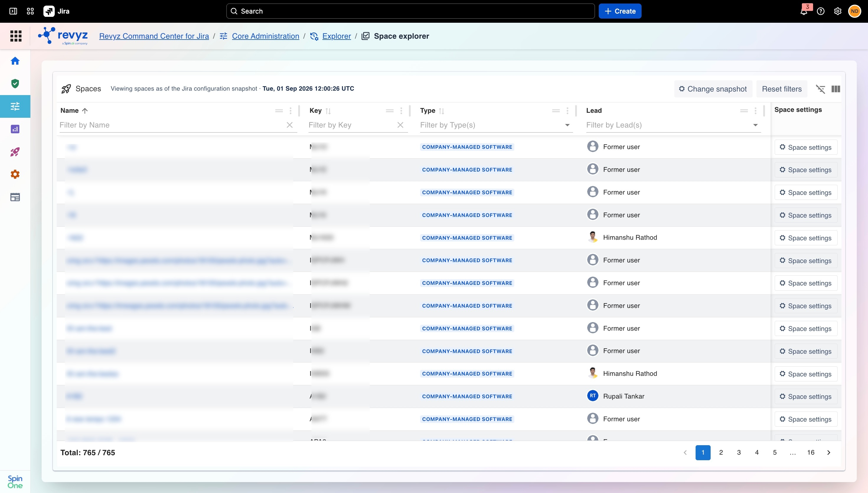Select current page 1 in pagination
This screenshot has width=868, height=493.
(x=703, y=452)
